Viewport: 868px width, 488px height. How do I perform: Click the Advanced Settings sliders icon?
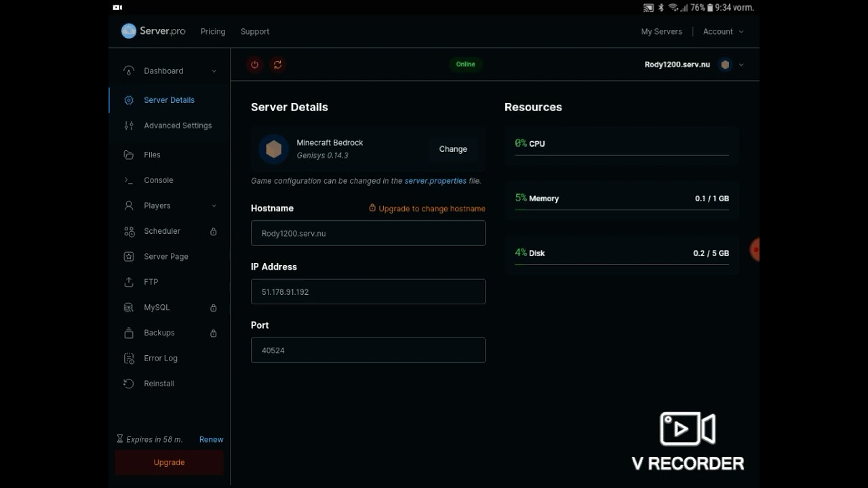[129, 125]
